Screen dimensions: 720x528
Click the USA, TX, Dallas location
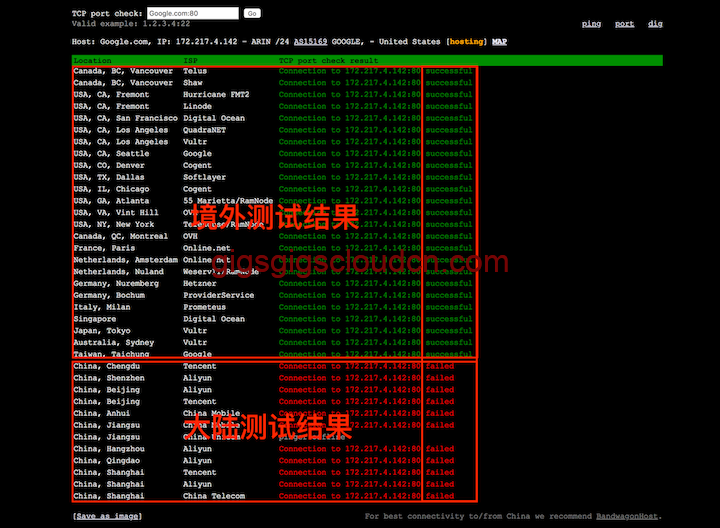[109, 177]
